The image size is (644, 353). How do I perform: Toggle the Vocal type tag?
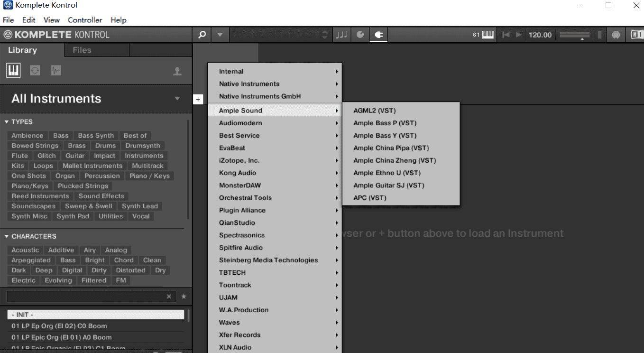141,216
